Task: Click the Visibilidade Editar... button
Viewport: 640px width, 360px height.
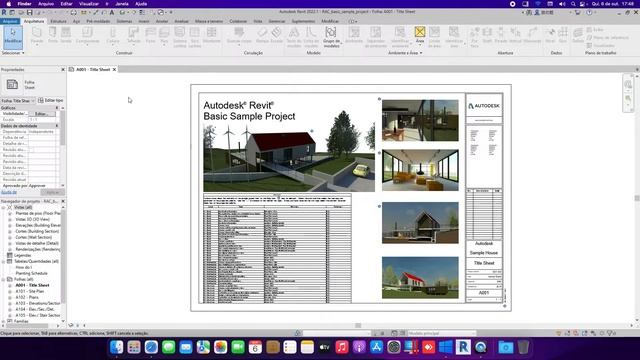Action: (42, 114)
